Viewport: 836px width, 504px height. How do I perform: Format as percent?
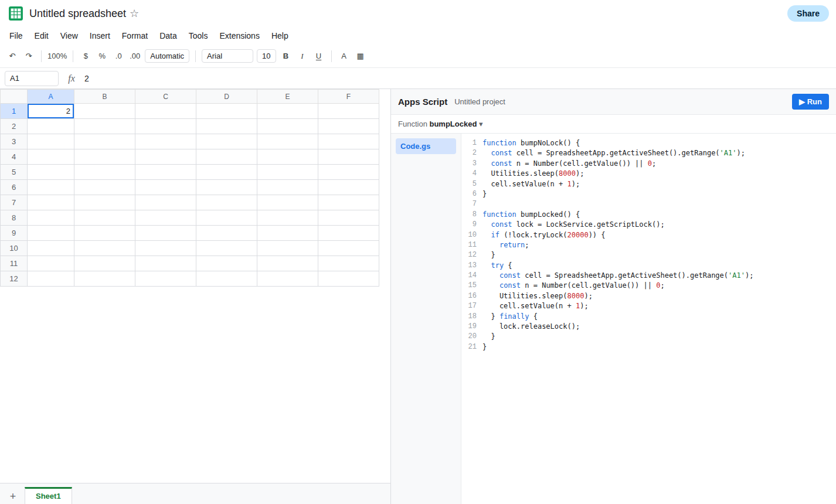102,56
